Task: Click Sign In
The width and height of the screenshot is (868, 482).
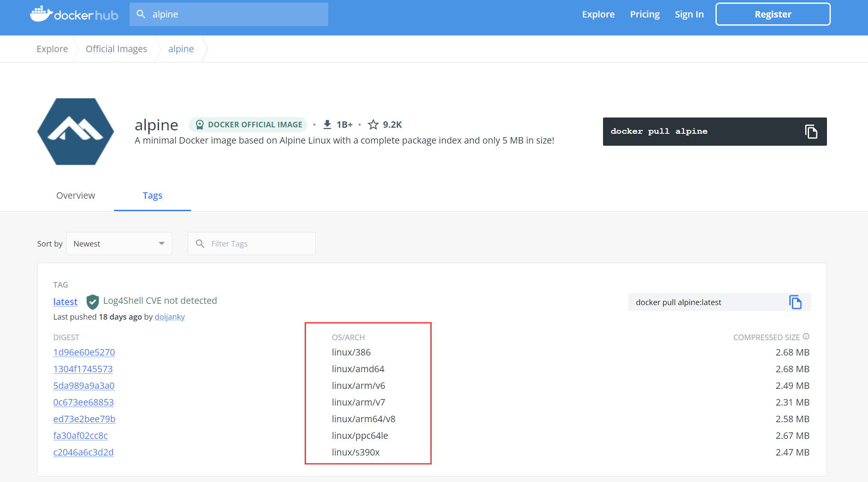Action: click(x=689, y=14)
